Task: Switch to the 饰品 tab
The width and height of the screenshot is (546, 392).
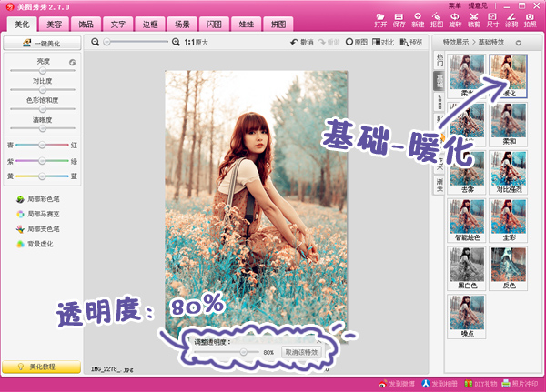Action: pos(86,24)
